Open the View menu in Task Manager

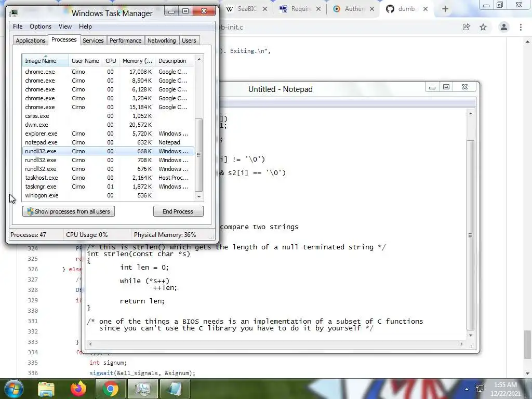[x=65, y=26]
